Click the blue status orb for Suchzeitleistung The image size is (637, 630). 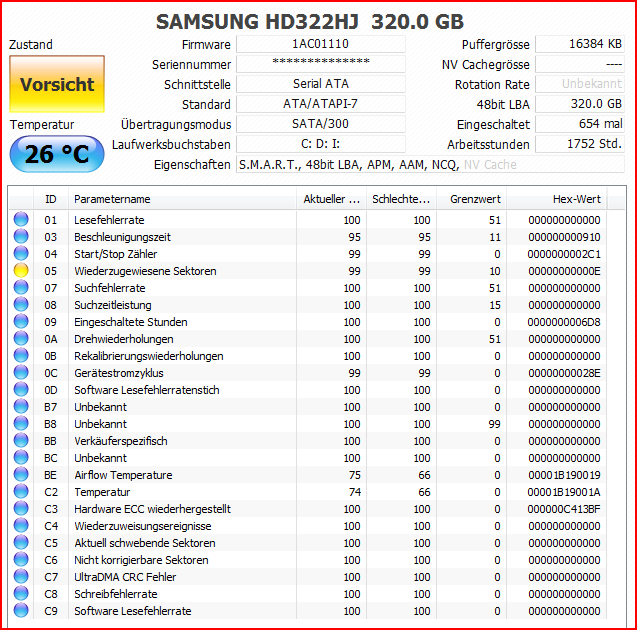(x=21, y=305)
